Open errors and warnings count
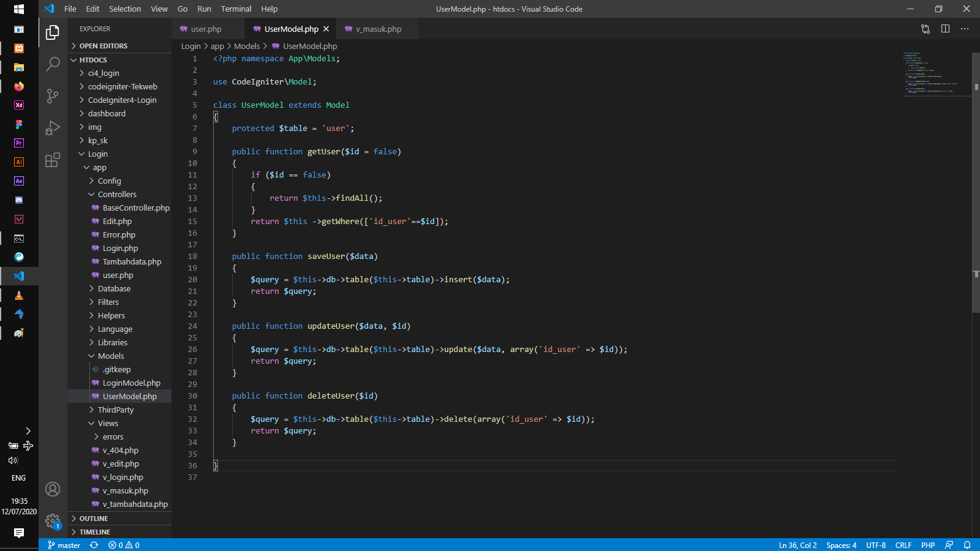 click(x=124, y=545)
